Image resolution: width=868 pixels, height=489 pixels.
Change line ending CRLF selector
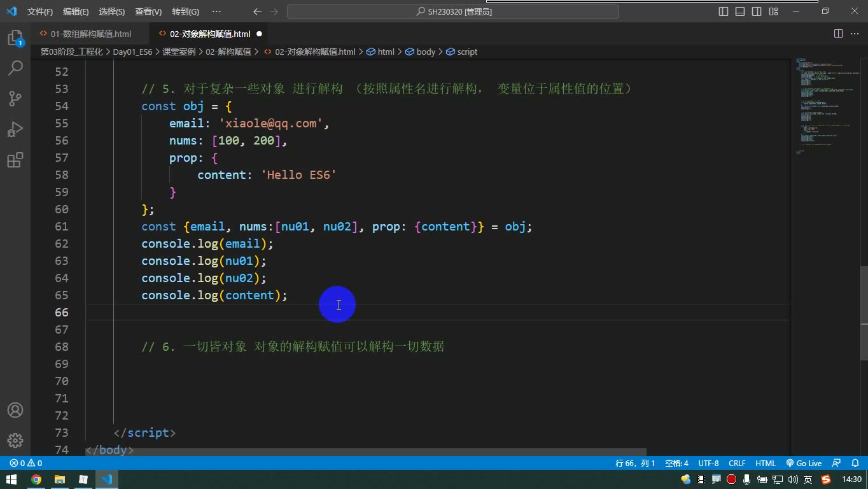pos(737,463)
